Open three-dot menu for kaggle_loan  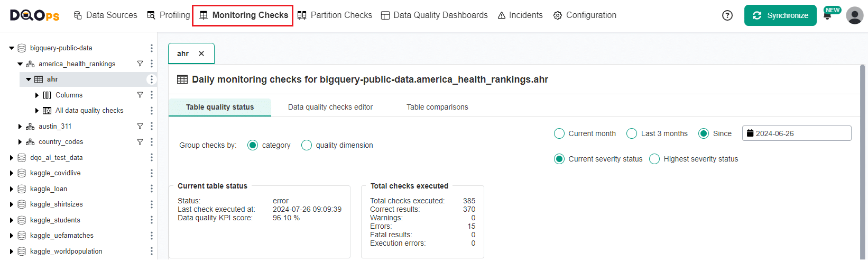[x=152, y=189]
